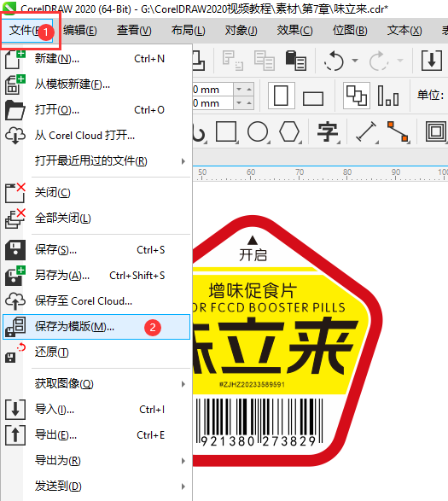Click the new document icon beside 新建
Screen dimensions: 448x501
(15, 60)
